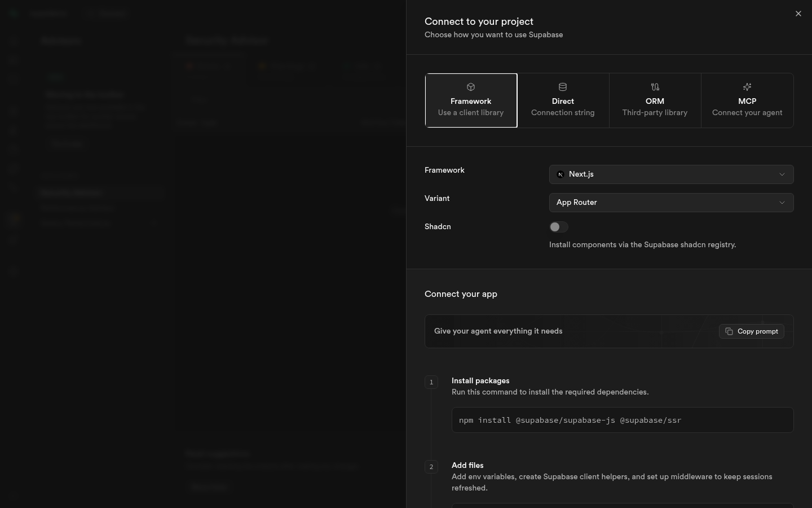Expand the Variant dropdown showing App Router
This screenshot has width=812, height=508.
671,203
